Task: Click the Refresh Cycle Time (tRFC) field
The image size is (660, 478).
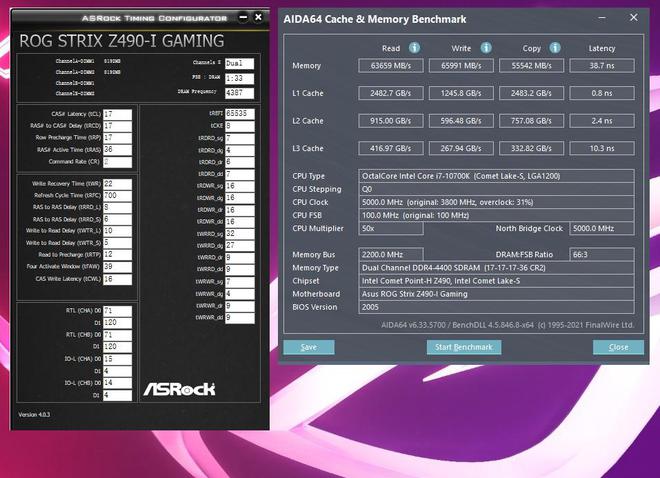Action: pos(117,196)
